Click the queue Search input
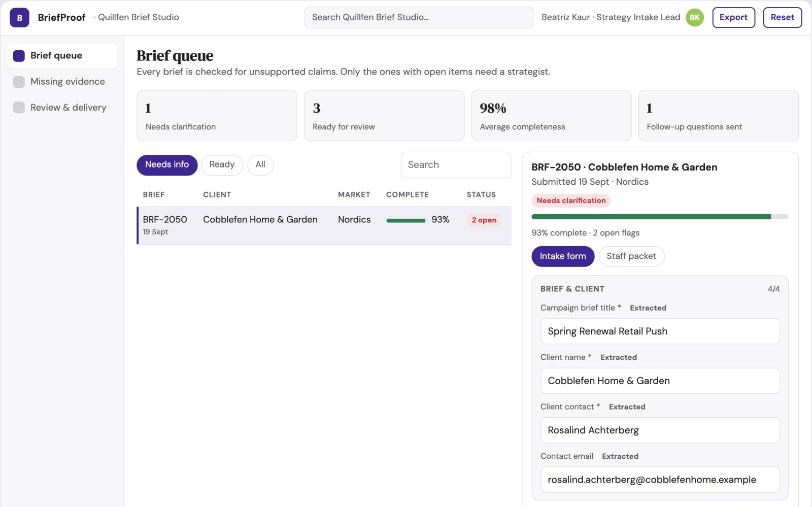This screenshot has width=812, height=507. click(x=456, y=165)
